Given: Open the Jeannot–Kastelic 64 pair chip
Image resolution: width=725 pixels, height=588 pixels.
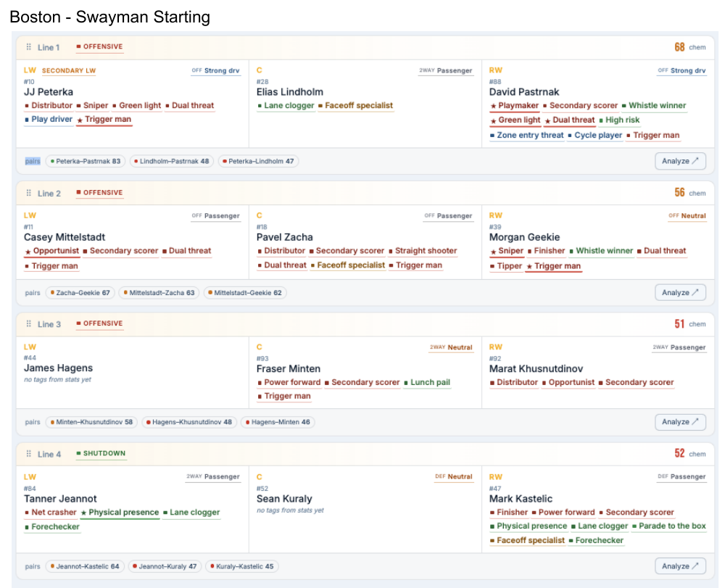Looking at the screenshot, I should [85, 566].
